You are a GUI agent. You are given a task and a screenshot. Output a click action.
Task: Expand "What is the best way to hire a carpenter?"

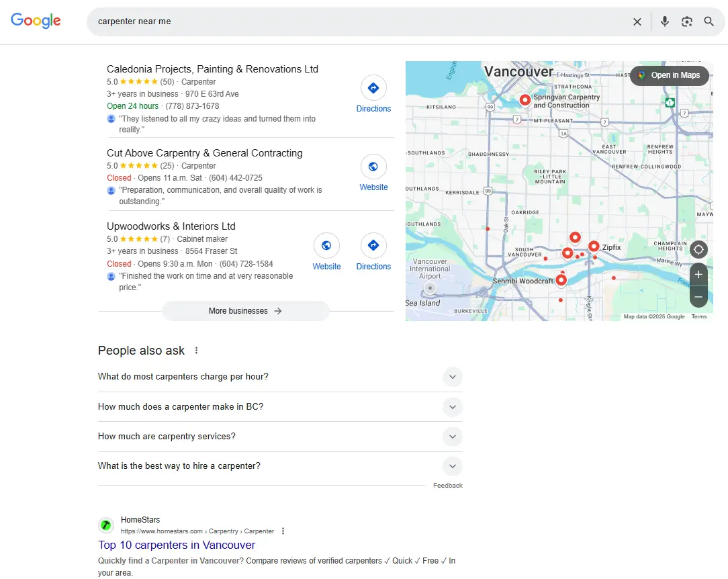point(453,465)
